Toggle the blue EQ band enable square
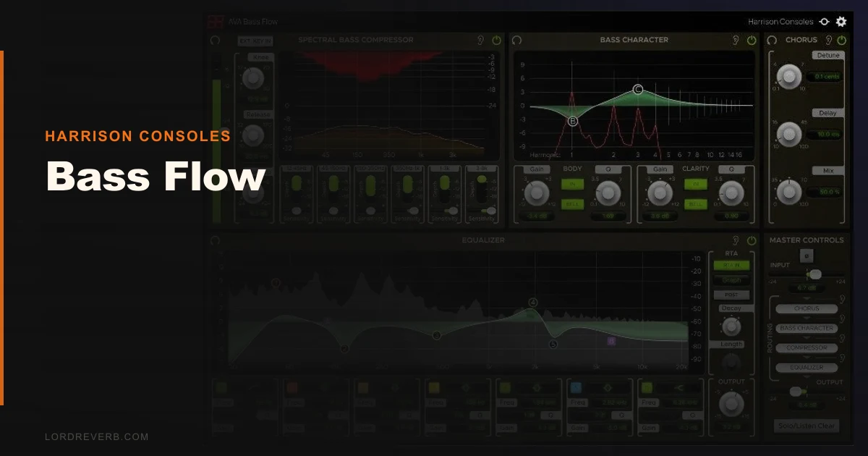Viewport: 868px width, 456px height. coord(576,388)
